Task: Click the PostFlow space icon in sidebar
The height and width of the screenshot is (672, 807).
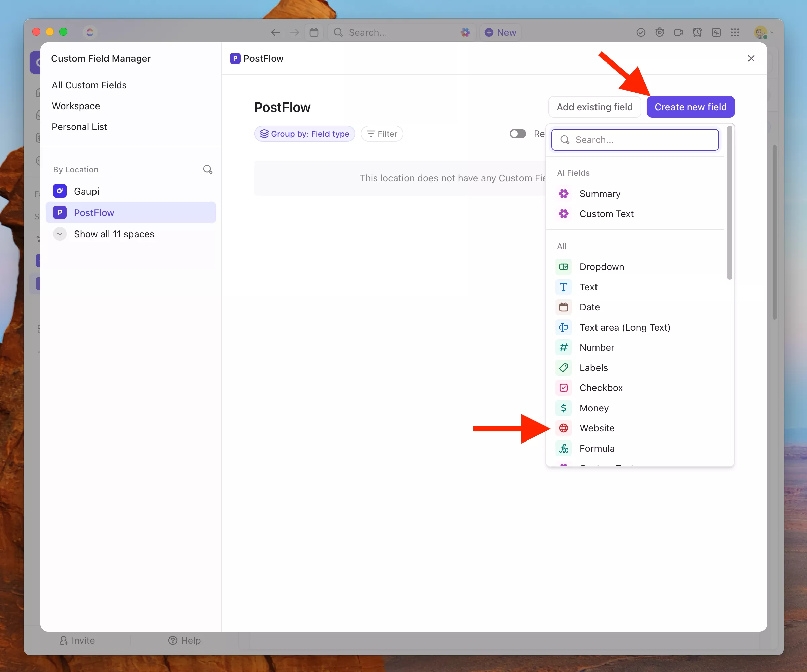Action: [60, 212]
